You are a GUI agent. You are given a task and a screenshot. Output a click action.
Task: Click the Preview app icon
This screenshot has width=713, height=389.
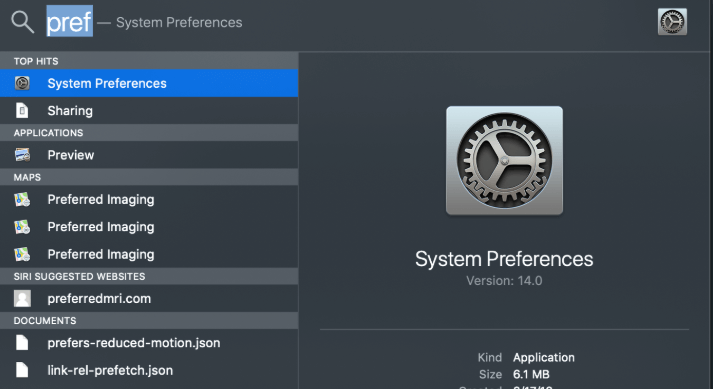(22, 155)
